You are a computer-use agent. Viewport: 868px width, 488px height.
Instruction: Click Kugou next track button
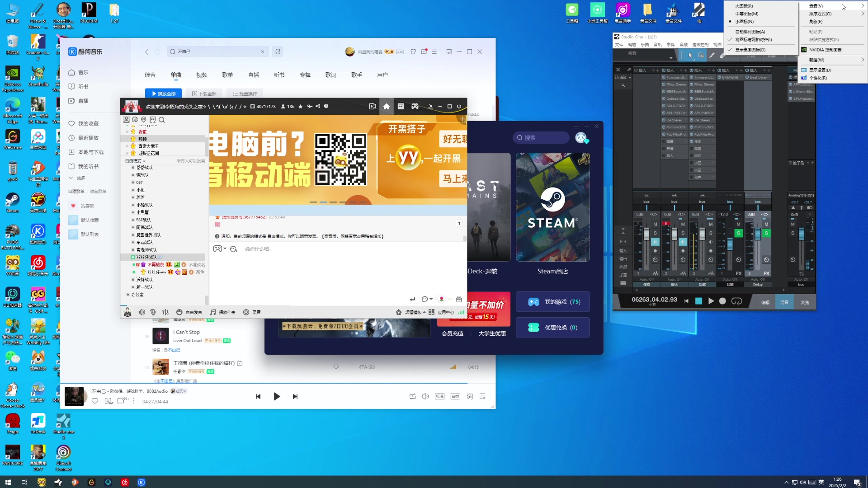pos(295,396)
